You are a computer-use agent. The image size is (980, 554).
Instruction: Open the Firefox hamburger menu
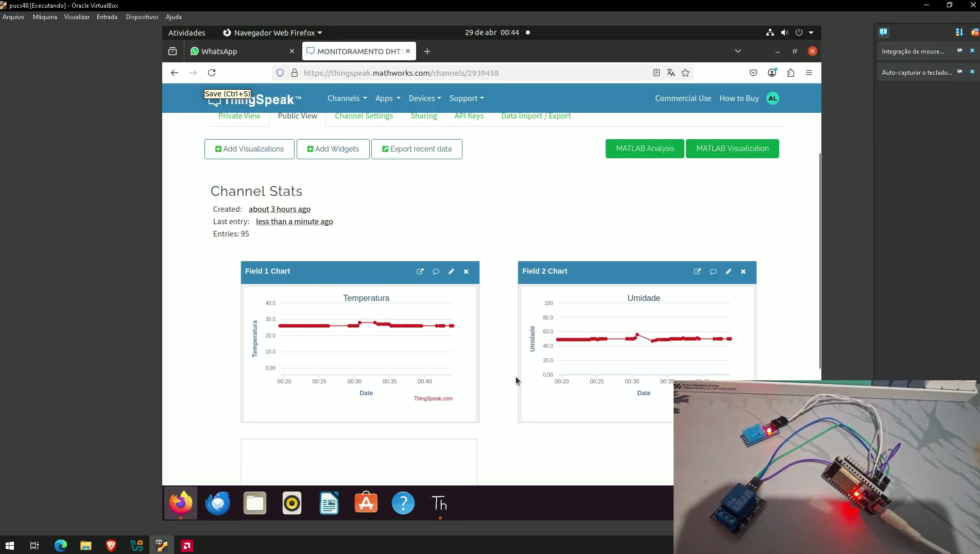(809, 73)
